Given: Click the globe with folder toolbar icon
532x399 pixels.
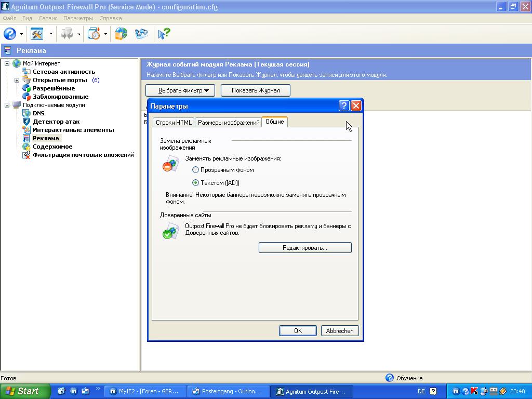Looking at the screenshot, I should [121, 34].
